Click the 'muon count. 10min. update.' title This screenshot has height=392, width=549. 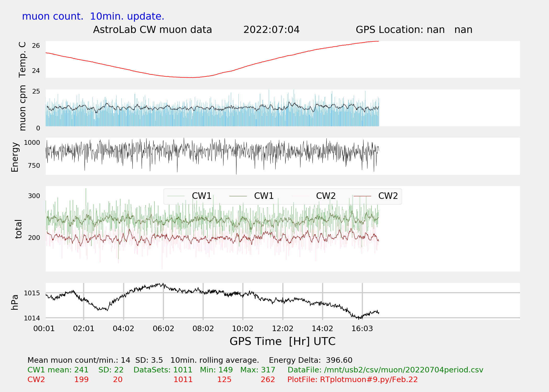point(93,16)
